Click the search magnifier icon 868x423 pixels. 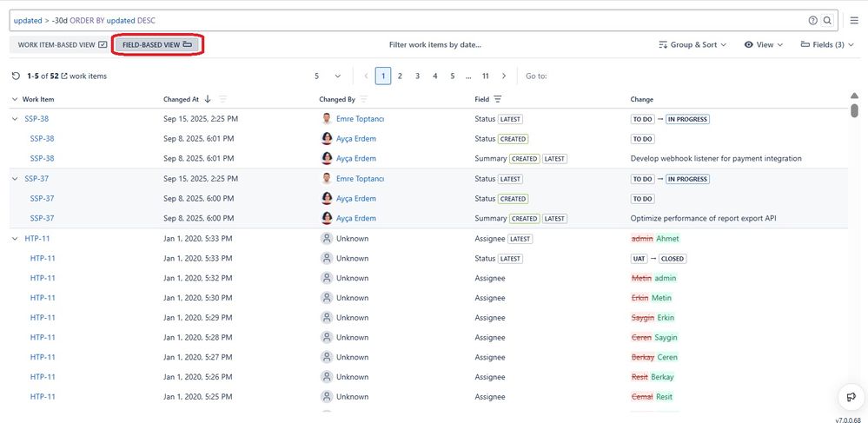pyautogui.click(x=827, y=20)
